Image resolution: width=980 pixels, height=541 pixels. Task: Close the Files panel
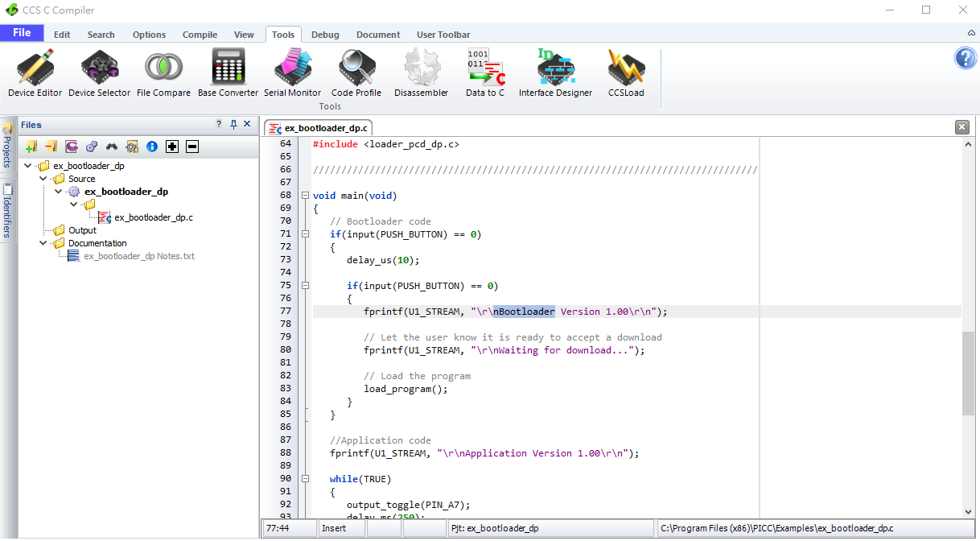[x=247, y=125]
